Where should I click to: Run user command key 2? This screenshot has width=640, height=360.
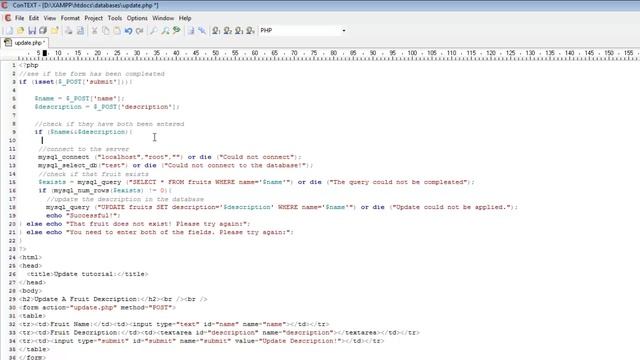pos(228,31)
